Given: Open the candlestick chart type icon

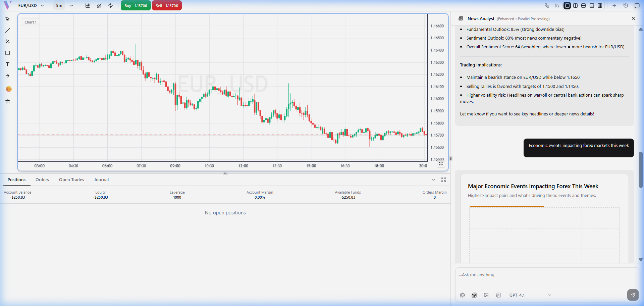Looking at the screenshot, I should [88, 6].
